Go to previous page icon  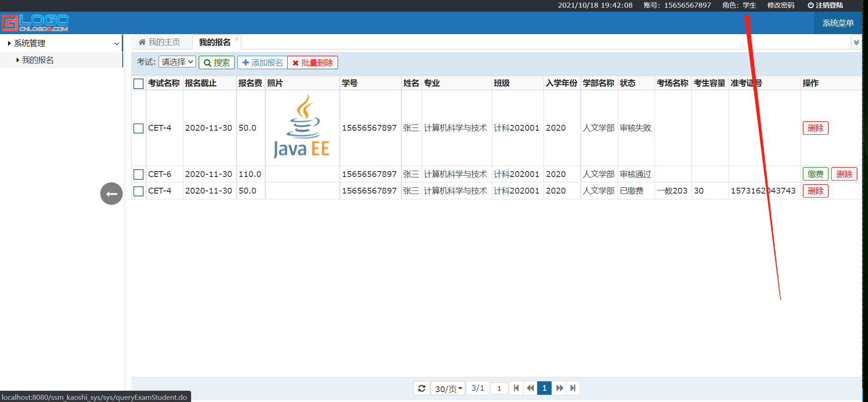click(530, 388)
